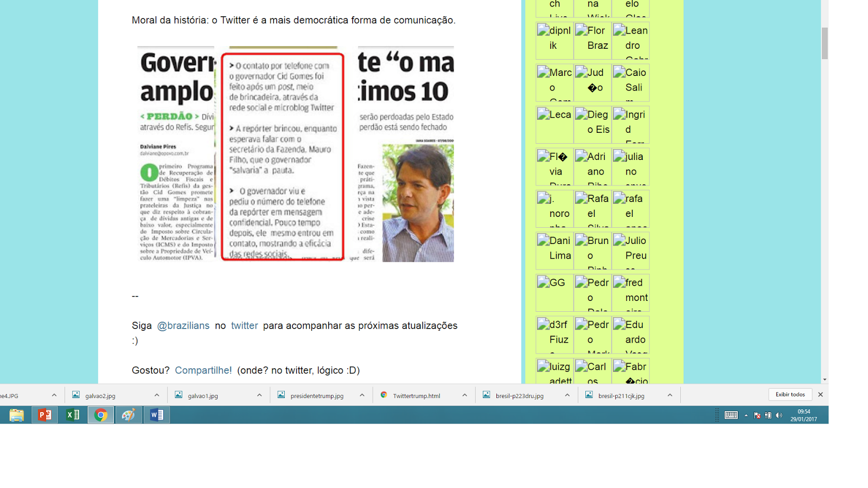The image size is (868, 488).
Task: Click the scrollbar down arrow
Action: pyautogui.click(x=825, y=380)
